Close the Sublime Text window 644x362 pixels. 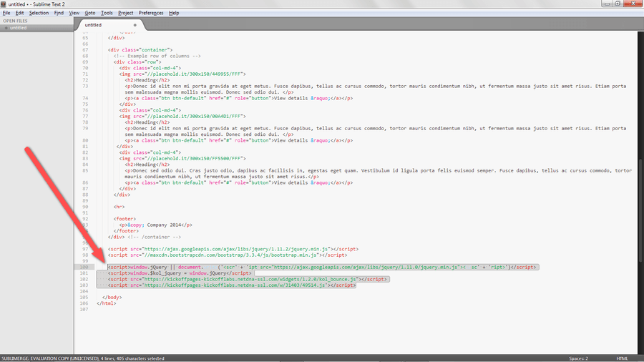coord(633,4)
